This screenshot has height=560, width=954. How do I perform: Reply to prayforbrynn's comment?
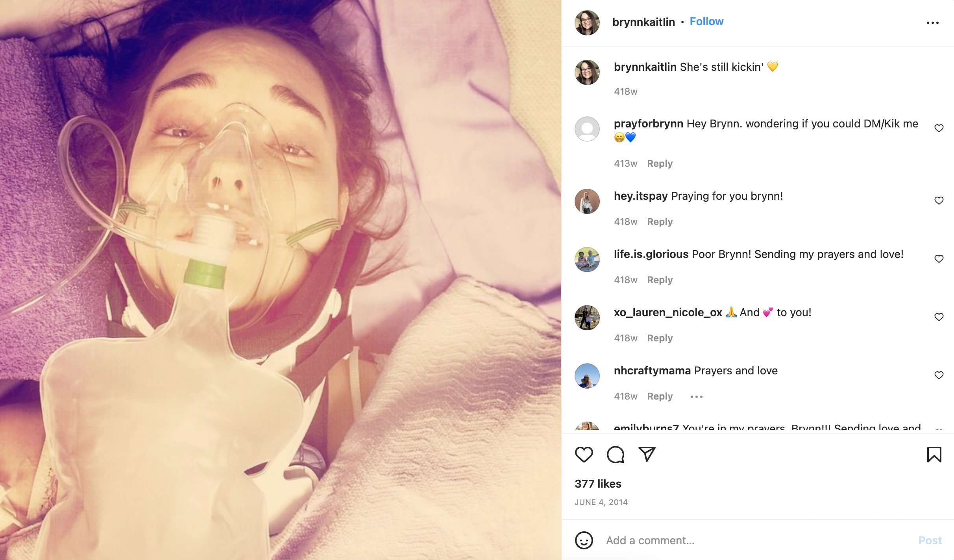[660, 164]
